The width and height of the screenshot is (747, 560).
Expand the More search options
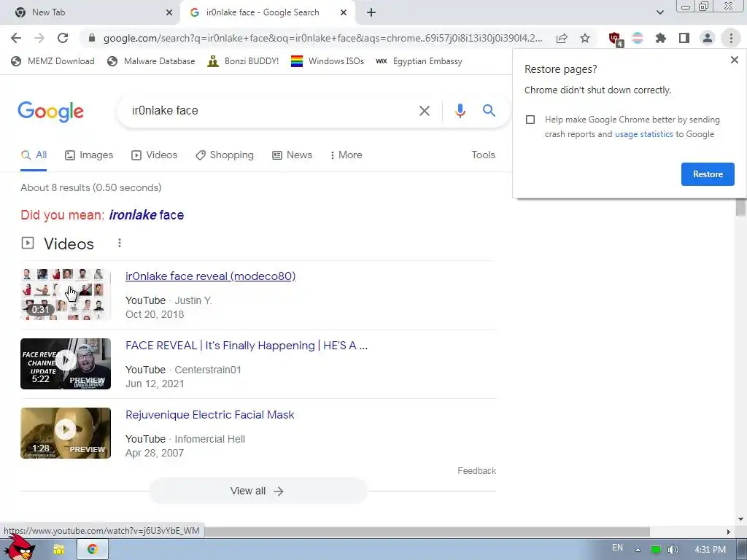pyautogui.click(x=346, y=155)
